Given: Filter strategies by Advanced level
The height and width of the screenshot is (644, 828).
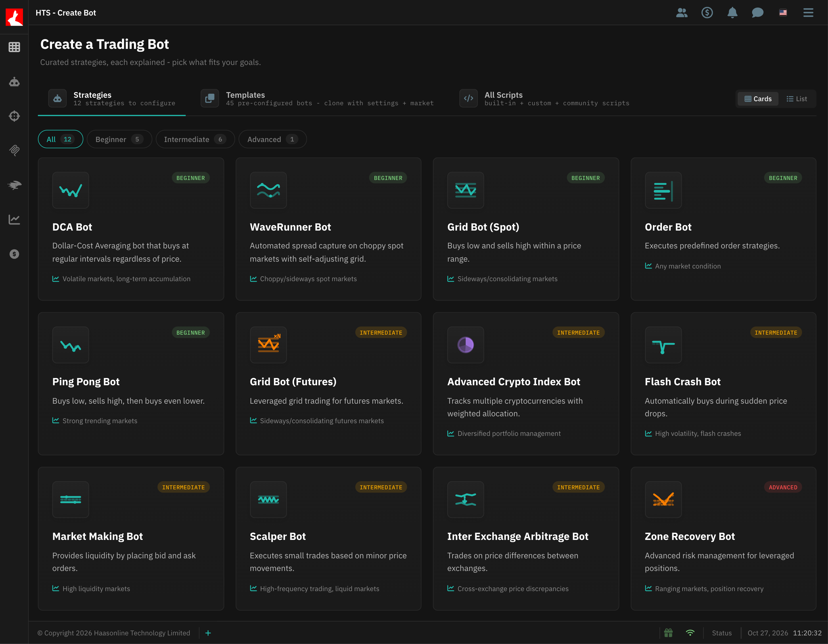Looking at the screenshot, I should 272,139.
